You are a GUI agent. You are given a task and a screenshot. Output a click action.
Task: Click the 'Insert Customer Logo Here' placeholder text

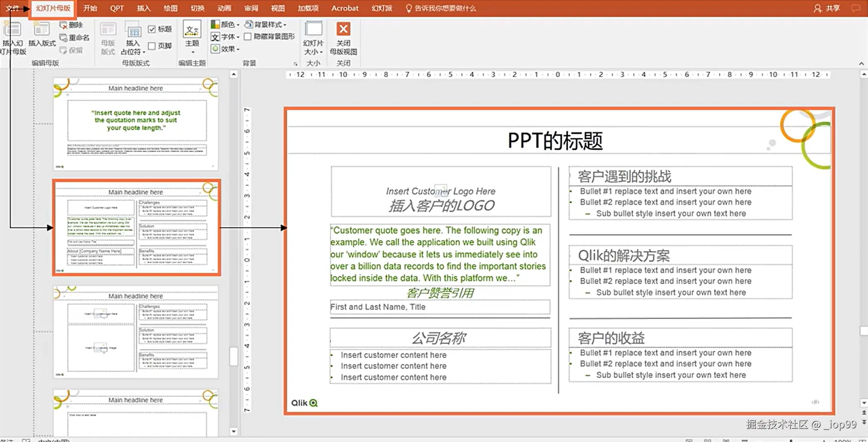(441, 191)
